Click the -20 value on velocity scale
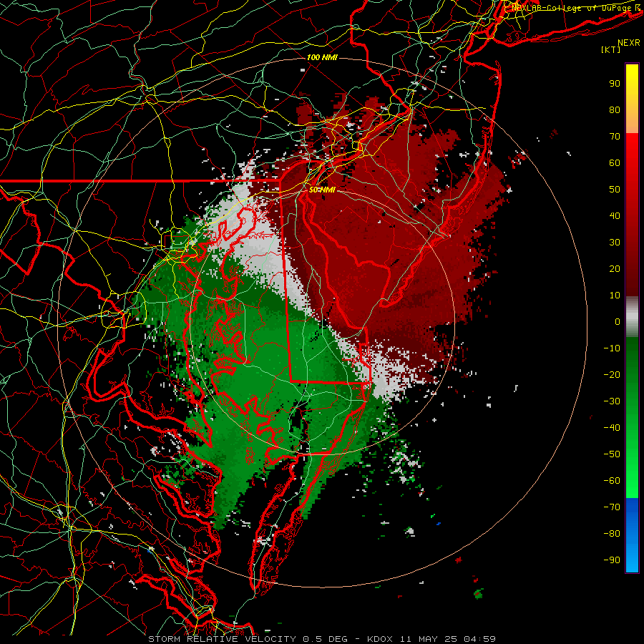Image resolution: width=644 pixels, height=644 pixels. 612,374
